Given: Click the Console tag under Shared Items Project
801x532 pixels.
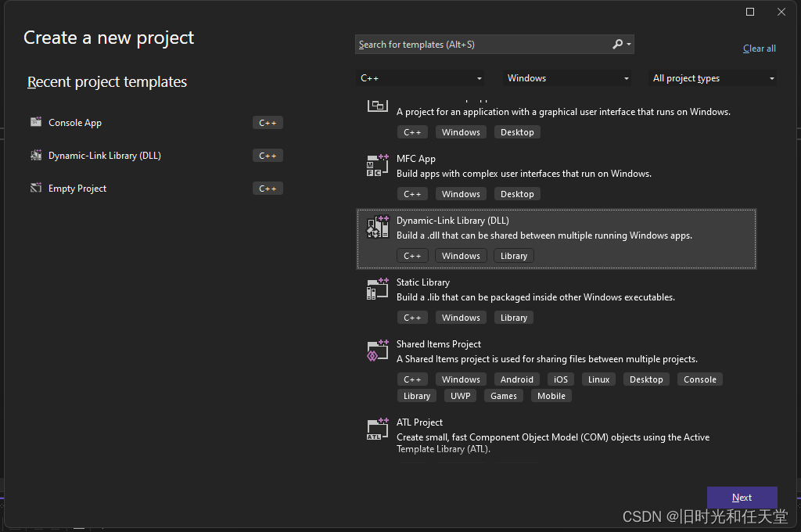Looking at the screenshot, I should (x=700, y=379).
